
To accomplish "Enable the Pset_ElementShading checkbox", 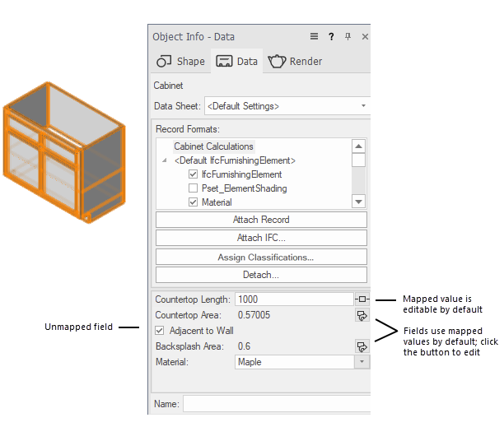I will pyautogui.click(x=194, y=188).
